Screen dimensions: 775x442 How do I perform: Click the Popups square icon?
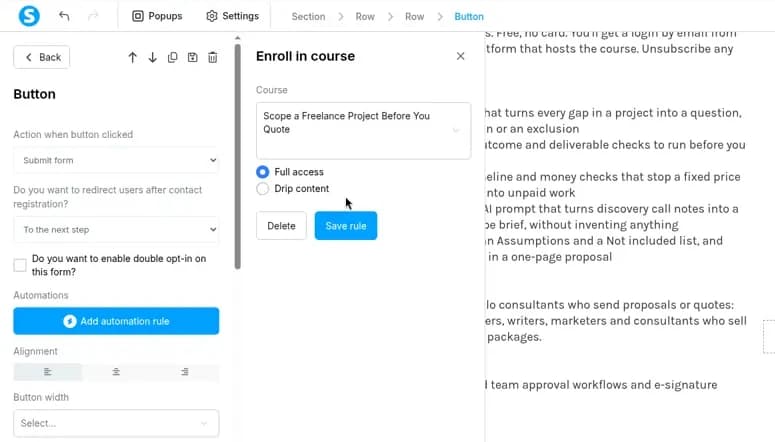click(x=137, y=16)
